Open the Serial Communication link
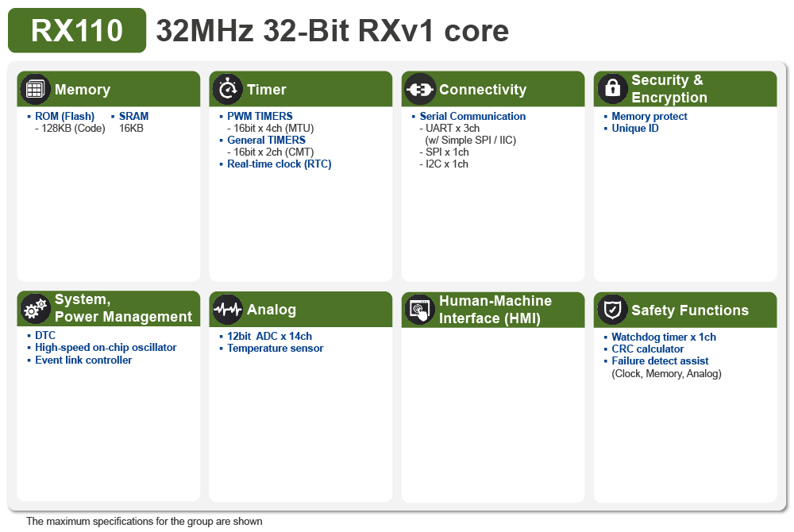The height and width of the screenshot is (532, 794). point(472,116)
